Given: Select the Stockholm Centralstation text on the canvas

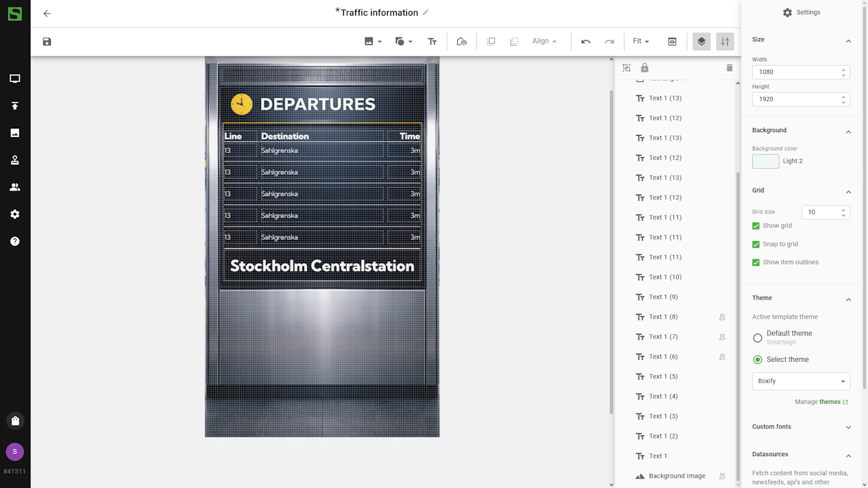Looking at the screenshot, I should pos(322,266).
